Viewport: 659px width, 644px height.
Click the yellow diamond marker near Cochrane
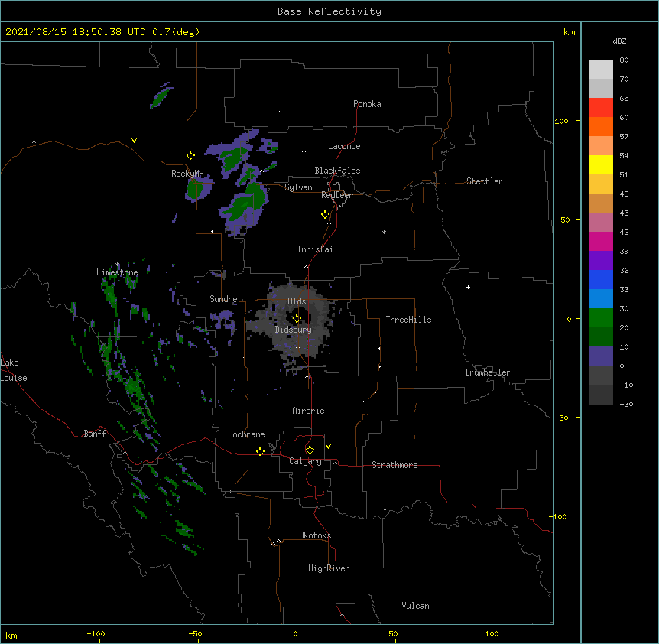point(260,451)
